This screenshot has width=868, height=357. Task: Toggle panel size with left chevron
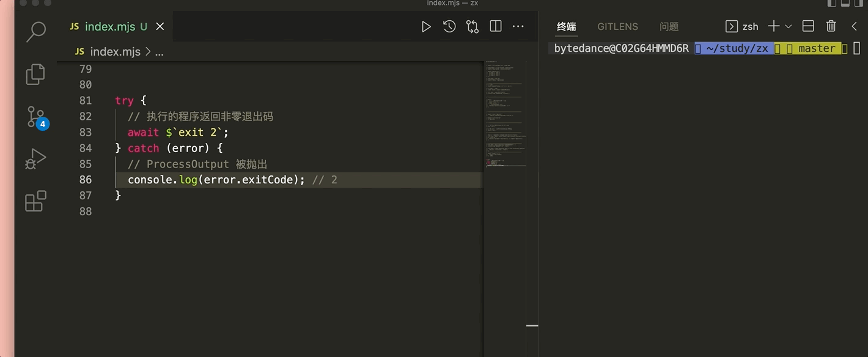(854, 26)
